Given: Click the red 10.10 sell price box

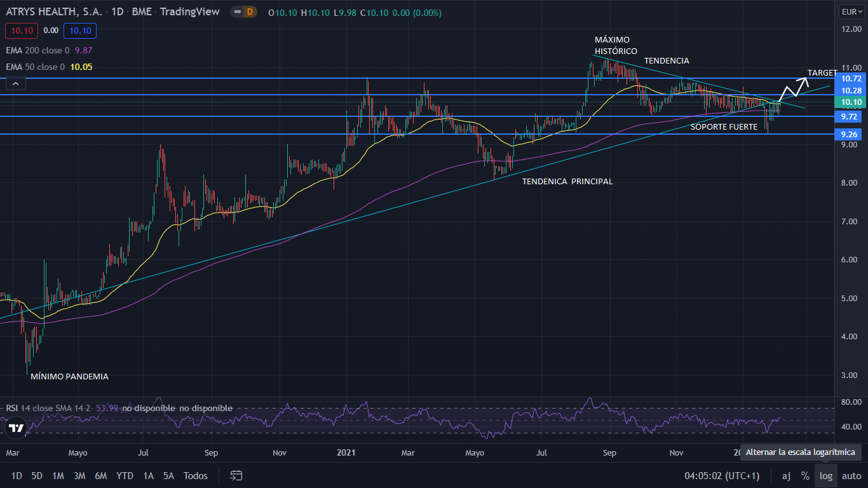Looking at the screenshot, I should click(22, 30).
